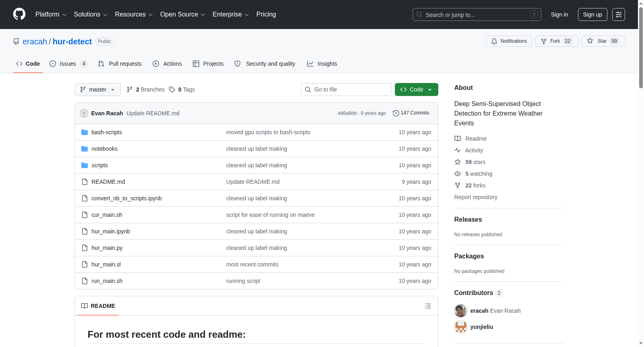Click the Readme book icon in About
The width and height of the screenshot is (644, 347).
point(458,139)
